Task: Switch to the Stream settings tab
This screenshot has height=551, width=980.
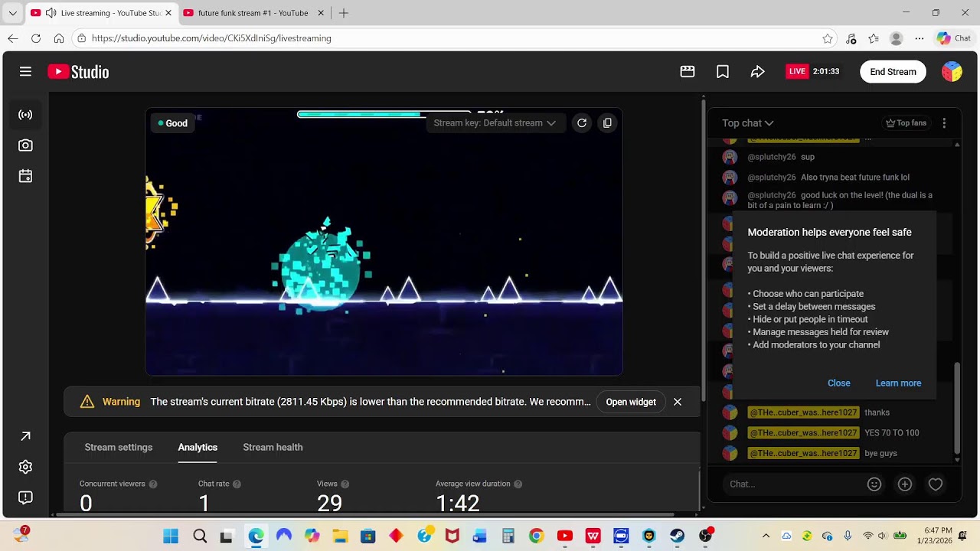Action: click(119, 447)
